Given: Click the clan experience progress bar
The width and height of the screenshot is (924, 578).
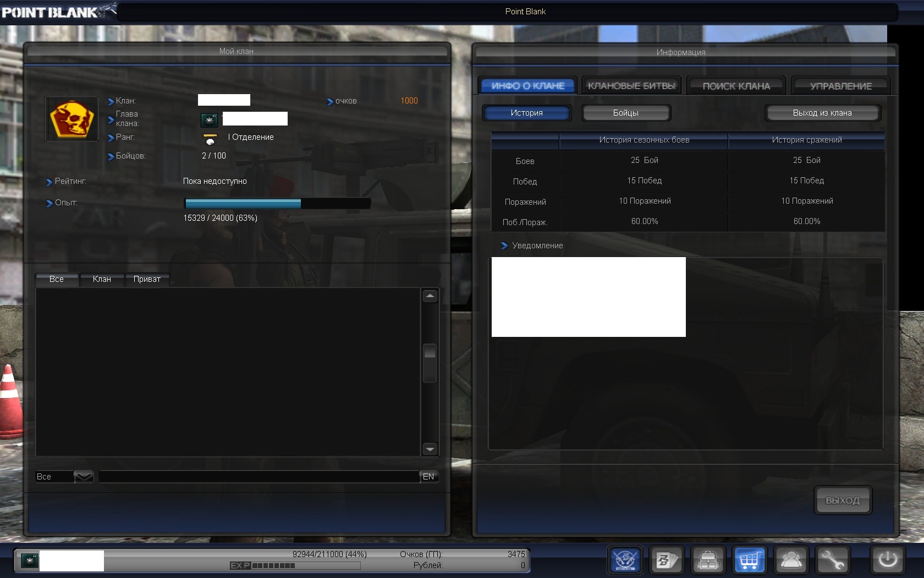Looking at the screenshot, I should [x=277, y=203].
